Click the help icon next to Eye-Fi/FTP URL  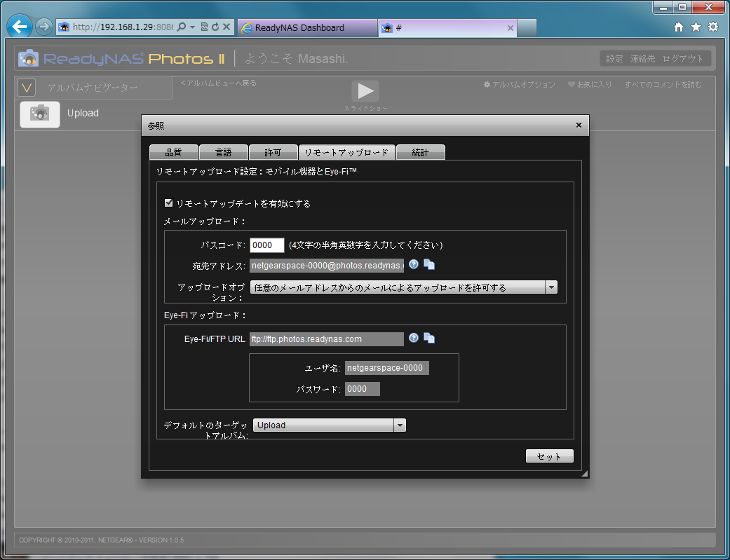coord(414,338)
